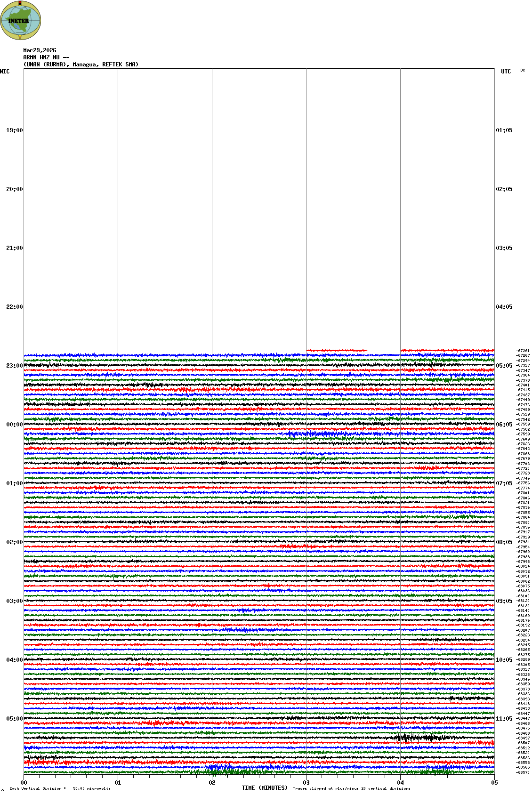Click the TIME (MINUTES) axis title
This screenshot has width=532, height=795.
click(x=265, y=788)
